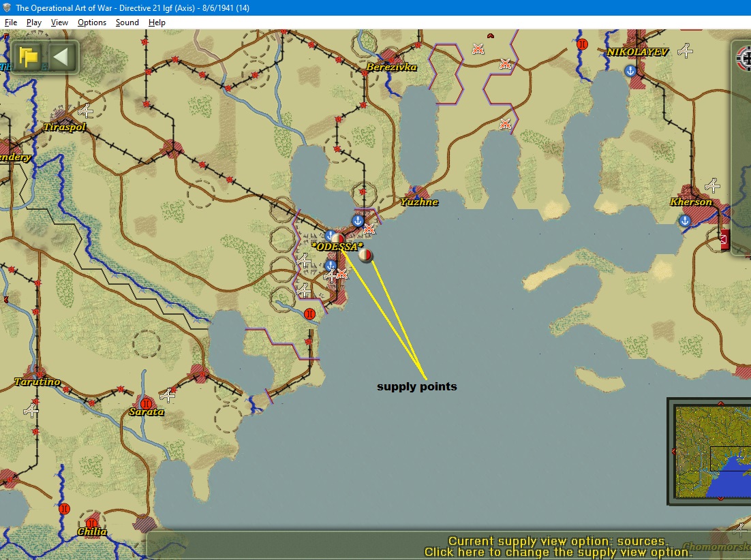Select the red unit counter near Kherson
Image resolution: width=751 pixels, height=560 pixels.
[x=725, y=239]
